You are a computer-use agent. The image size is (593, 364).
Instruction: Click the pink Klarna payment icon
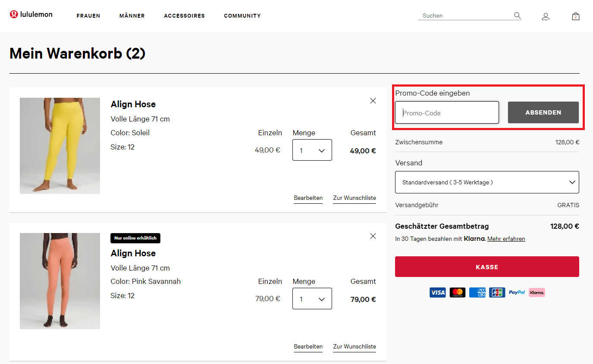tap(537, 292)
